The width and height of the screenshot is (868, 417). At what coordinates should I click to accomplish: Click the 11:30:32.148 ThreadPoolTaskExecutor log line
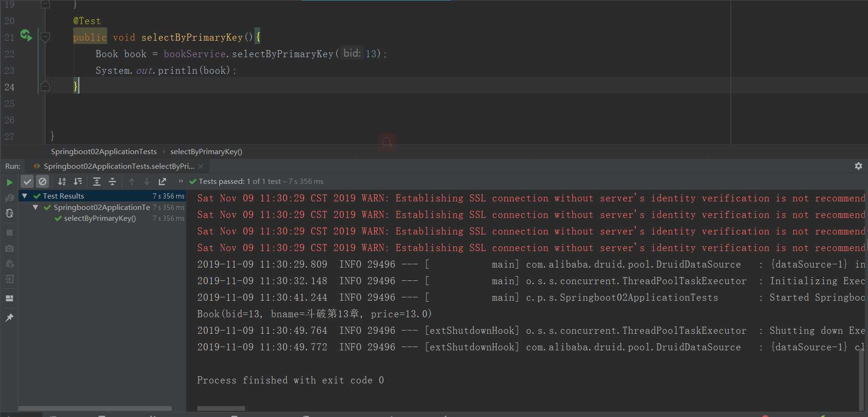point(531,281)
